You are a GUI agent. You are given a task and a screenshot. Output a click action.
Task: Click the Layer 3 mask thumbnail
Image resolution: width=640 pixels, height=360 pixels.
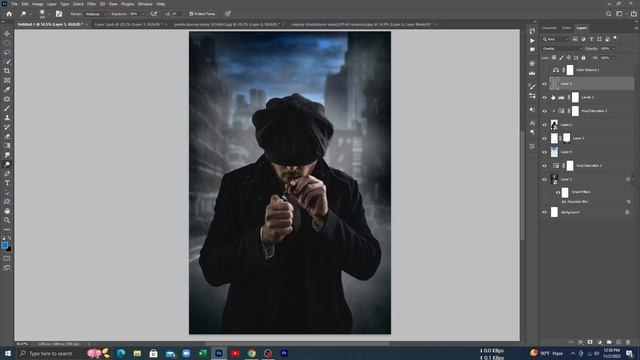pyautogui.click(x=567, y=138)
